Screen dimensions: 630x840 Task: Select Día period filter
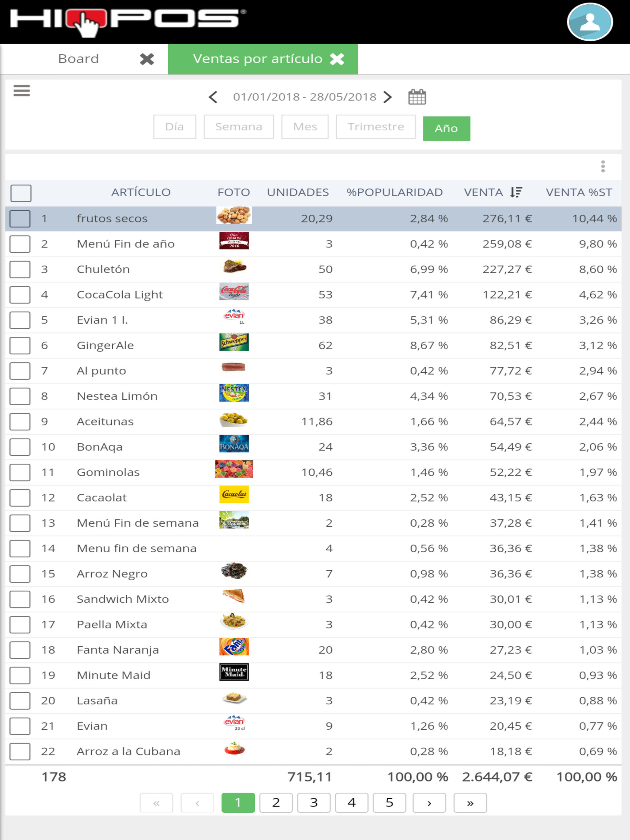click(x=175, y=127)
